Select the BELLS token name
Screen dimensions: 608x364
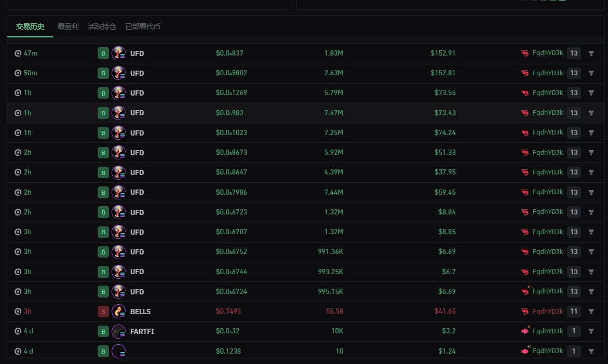point(140,312)
